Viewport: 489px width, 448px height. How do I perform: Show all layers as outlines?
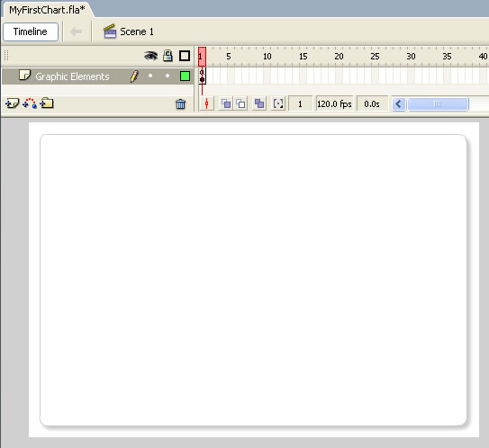pyautogui.click(x=185, y=56)
